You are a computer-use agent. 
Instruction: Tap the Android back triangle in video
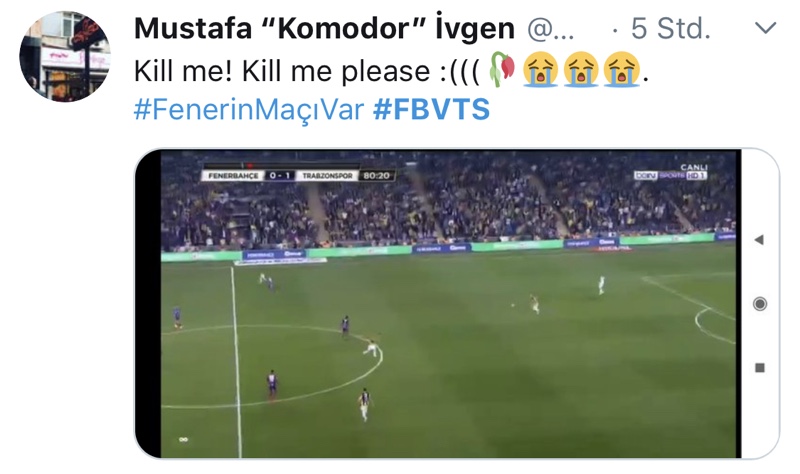(759, 239)
